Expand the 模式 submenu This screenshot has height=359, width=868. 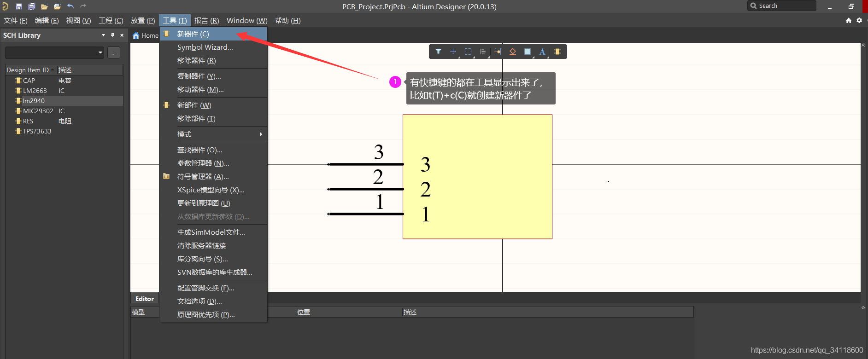click(213, 134)
